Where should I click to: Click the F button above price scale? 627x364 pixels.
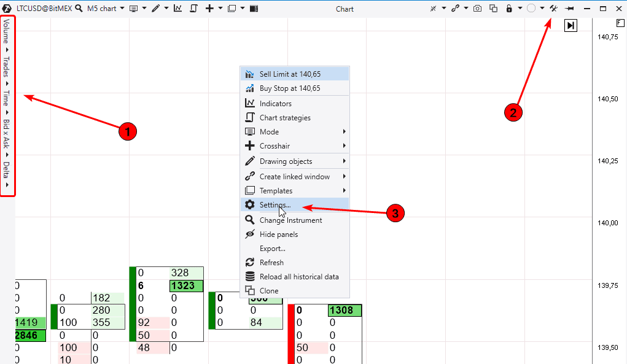click(x=620, y=23)
